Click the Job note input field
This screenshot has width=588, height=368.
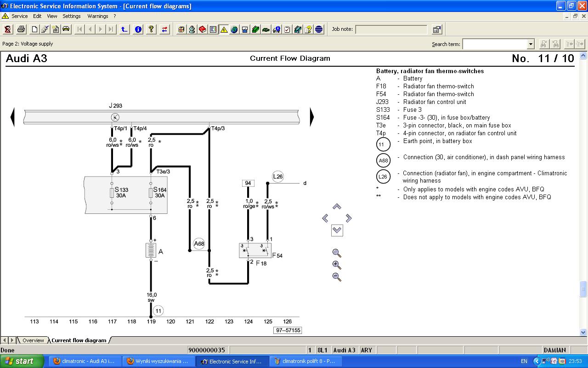391,29
